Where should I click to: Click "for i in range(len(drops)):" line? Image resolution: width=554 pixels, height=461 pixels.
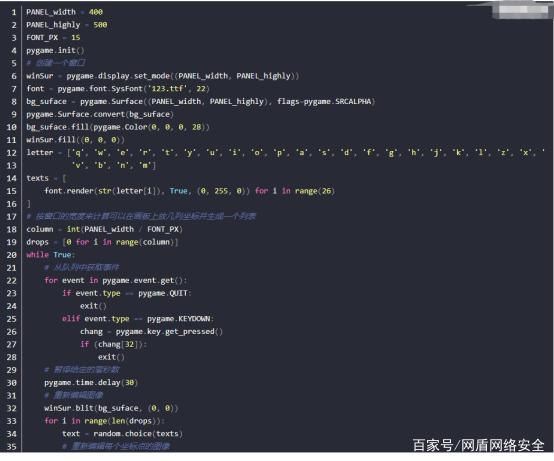tap(105, 421)
